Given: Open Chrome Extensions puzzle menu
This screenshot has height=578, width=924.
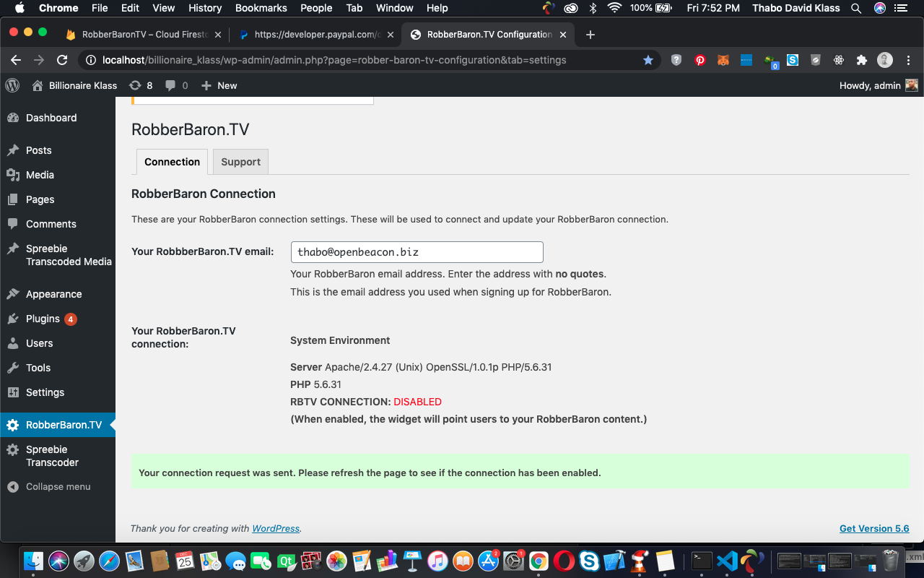Looking at the screenshot, I should (x=861, y=60).
